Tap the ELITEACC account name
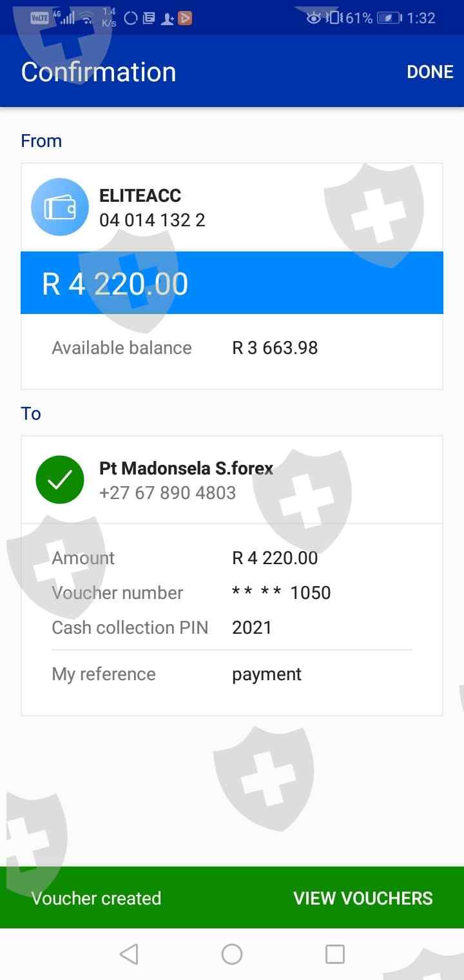 point(140,195)
